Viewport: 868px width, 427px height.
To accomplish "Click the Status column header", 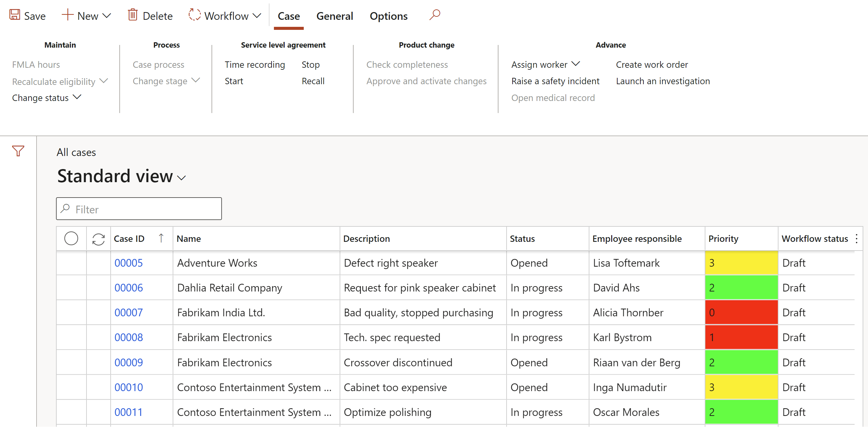I will [547, 238].
